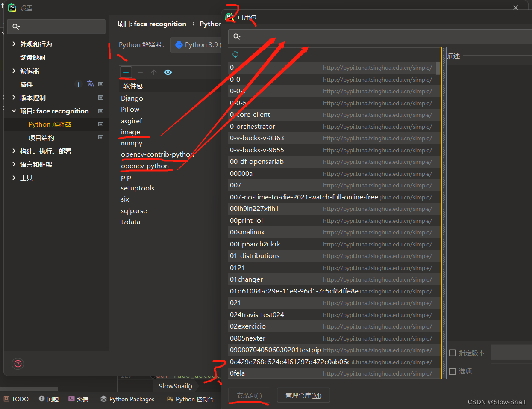The width and height of the screenshot is (532, 409).
Task: Expand the 版本控制 settings section
Action: coord(14,98)
